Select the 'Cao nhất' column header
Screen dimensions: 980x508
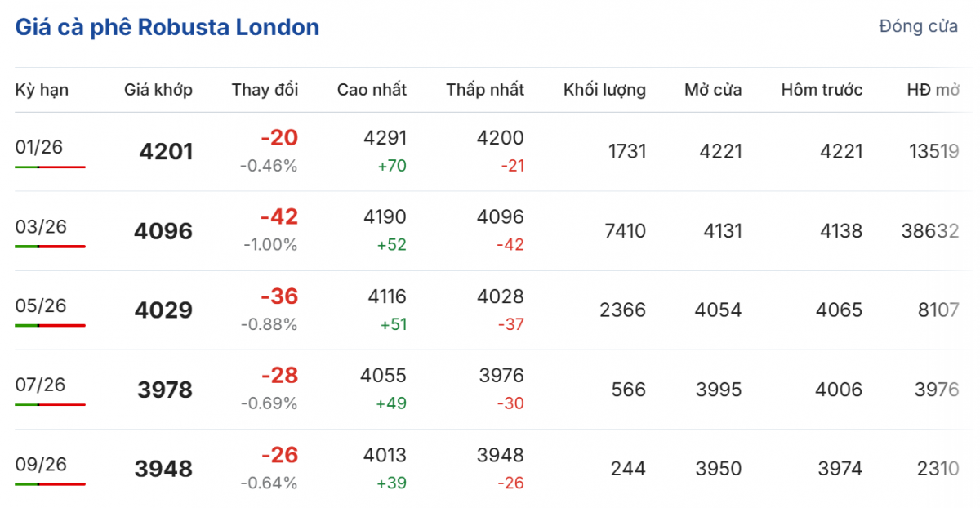pyautogui.click(x=372, y=90)
